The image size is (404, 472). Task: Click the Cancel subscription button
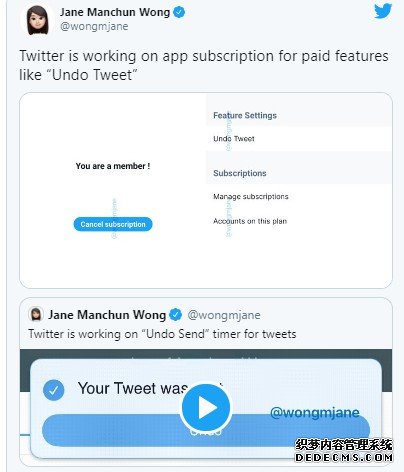tap(113, 224)
